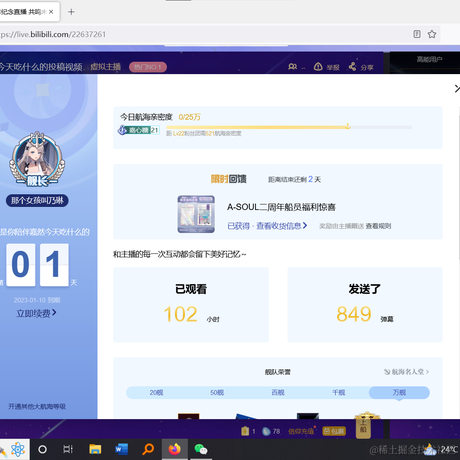The image size is (460, 460).
Task: Click the browser address bar URL
Action: 53,34
